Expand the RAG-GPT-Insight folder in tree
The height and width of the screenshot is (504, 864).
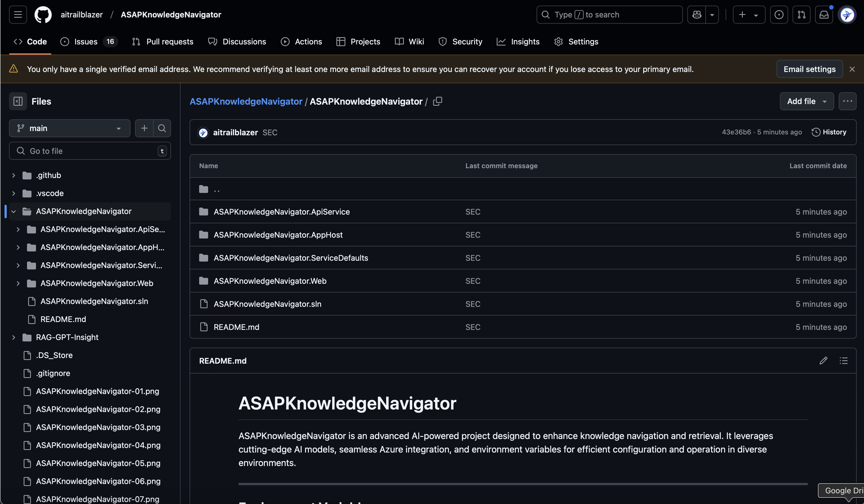14,337
